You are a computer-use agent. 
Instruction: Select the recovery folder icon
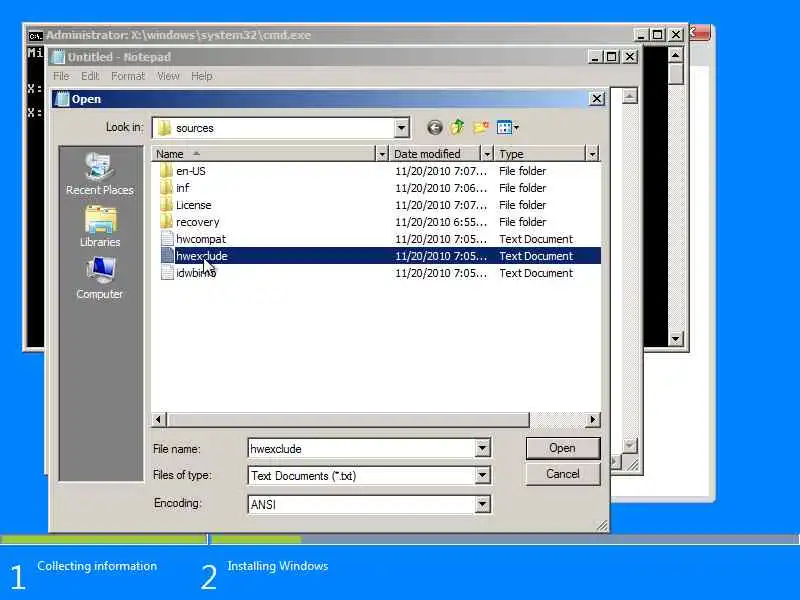pos(166,222)
